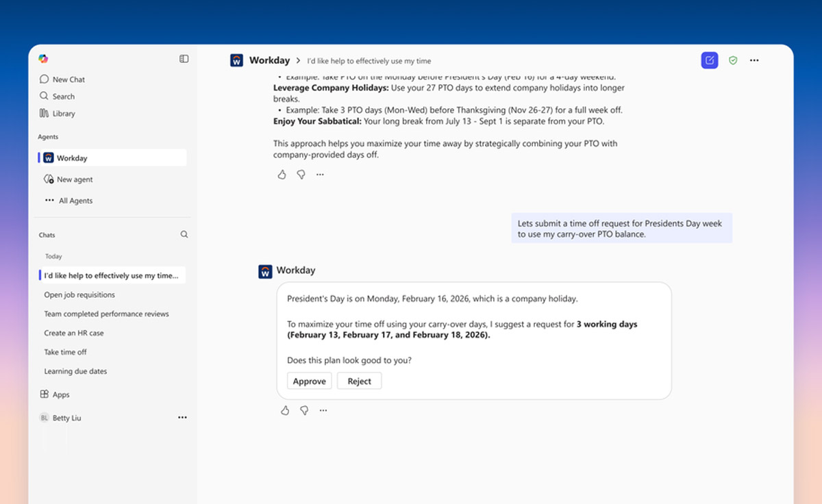This screenshot has height=504, width=822.
Task: Click Workday name in header breadcrumb
Action: 270,60
